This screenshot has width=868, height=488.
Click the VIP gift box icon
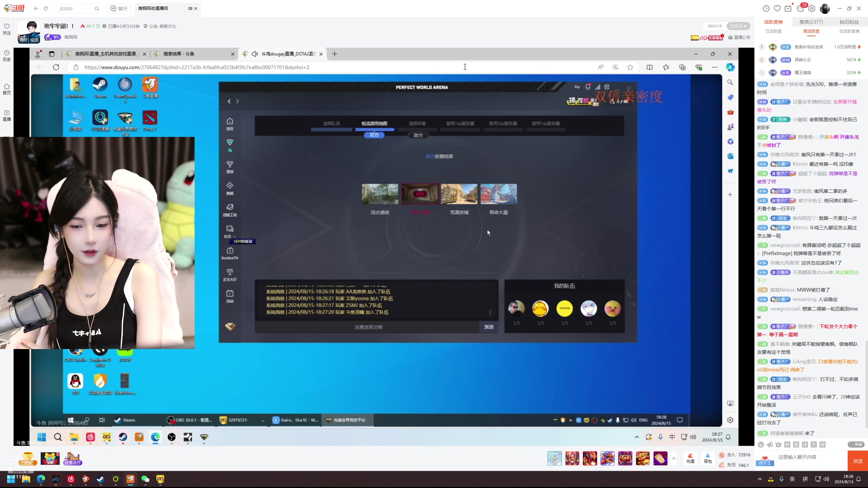click(x=50, y=459)
